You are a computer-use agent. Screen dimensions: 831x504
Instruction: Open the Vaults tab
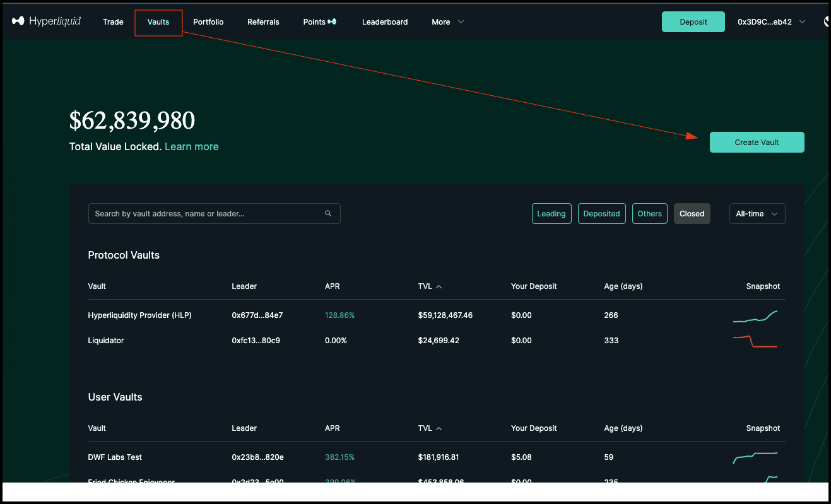pos(158,22)
